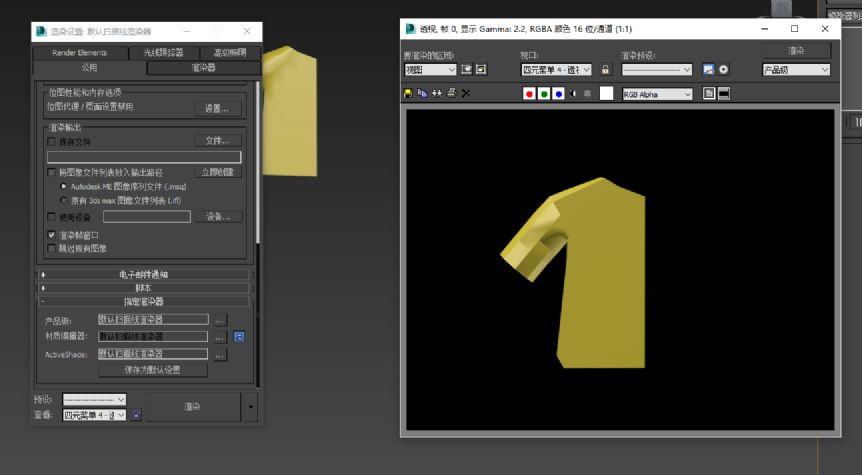Open the 查看 viewport dropdown in Render Setup
Viewport: 862px width, 475px height.
point(94,415)
